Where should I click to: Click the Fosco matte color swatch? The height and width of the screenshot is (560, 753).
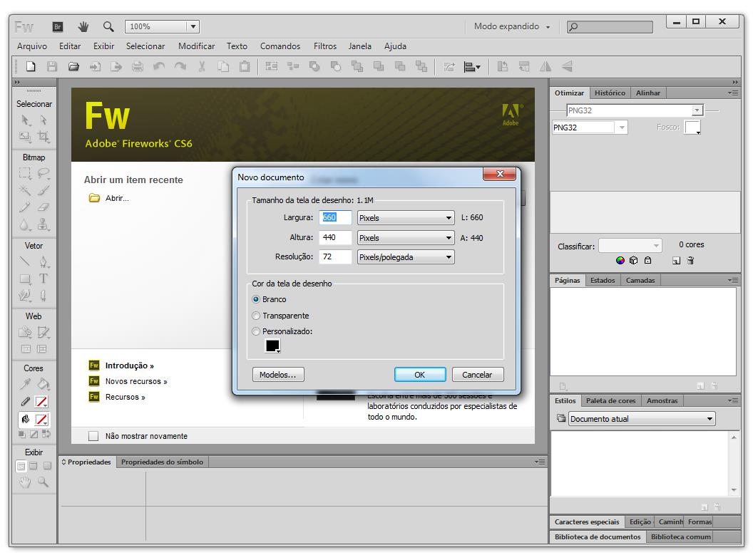click(x=692, y=127)
